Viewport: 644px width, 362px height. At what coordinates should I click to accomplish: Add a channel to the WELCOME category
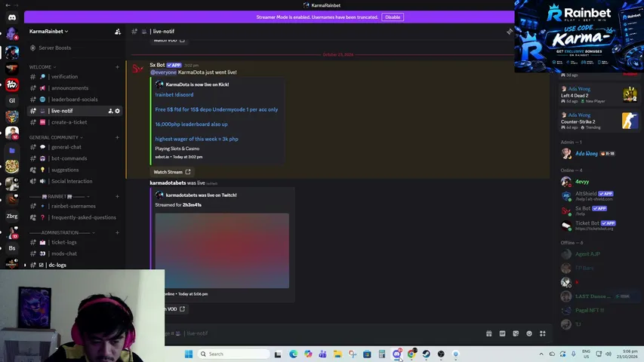(117, 67)
